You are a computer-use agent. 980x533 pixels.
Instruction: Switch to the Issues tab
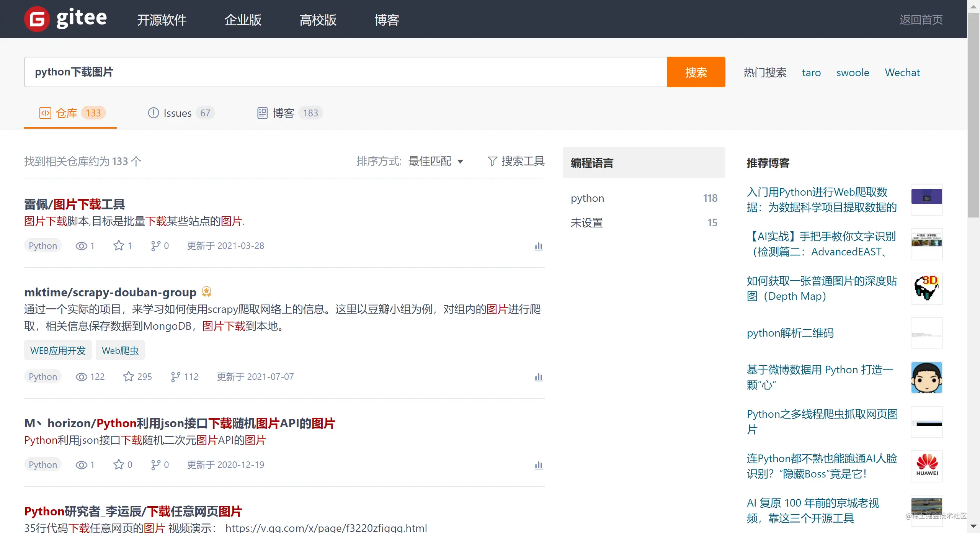click(x=181, y=113)
